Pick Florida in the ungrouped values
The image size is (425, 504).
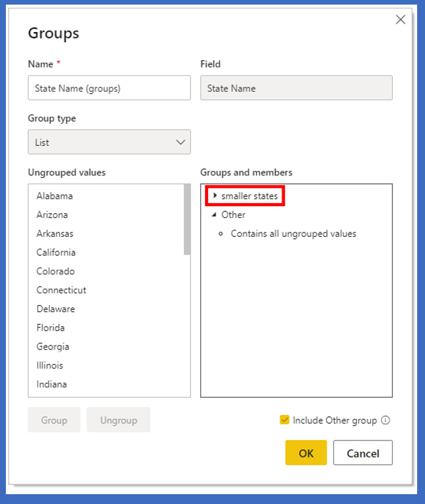(51, 328)
